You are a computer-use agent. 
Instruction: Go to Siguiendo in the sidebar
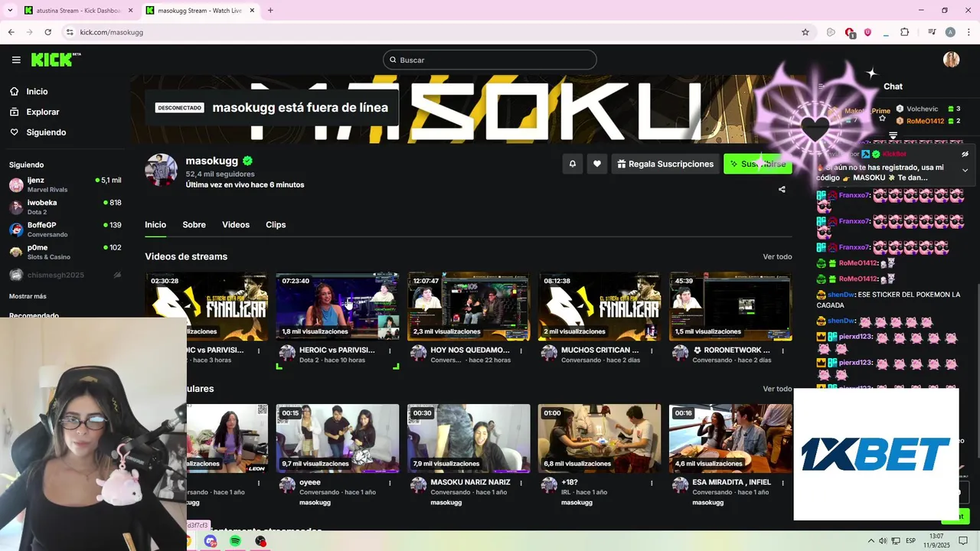click(x=38, y=132)
